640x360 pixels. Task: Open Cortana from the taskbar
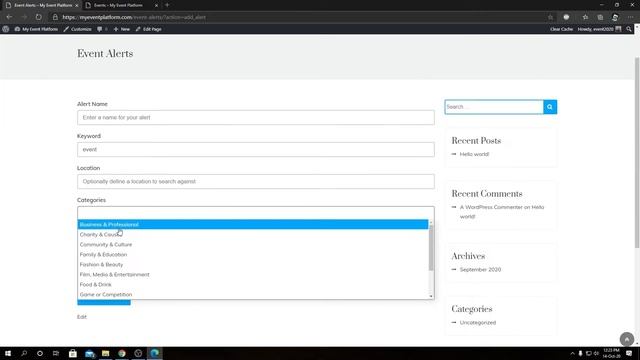point(40,353)
